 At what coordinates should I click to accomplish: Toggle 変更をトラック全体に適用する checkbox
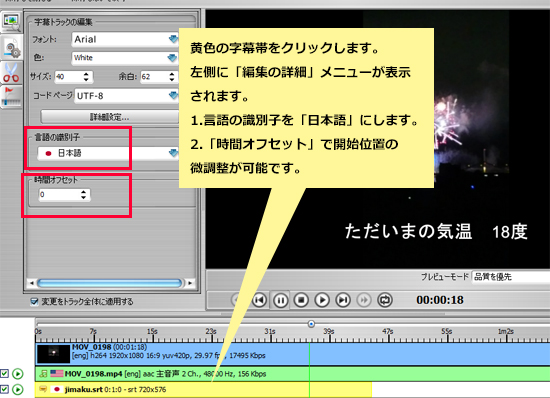(x=34, y=302)
